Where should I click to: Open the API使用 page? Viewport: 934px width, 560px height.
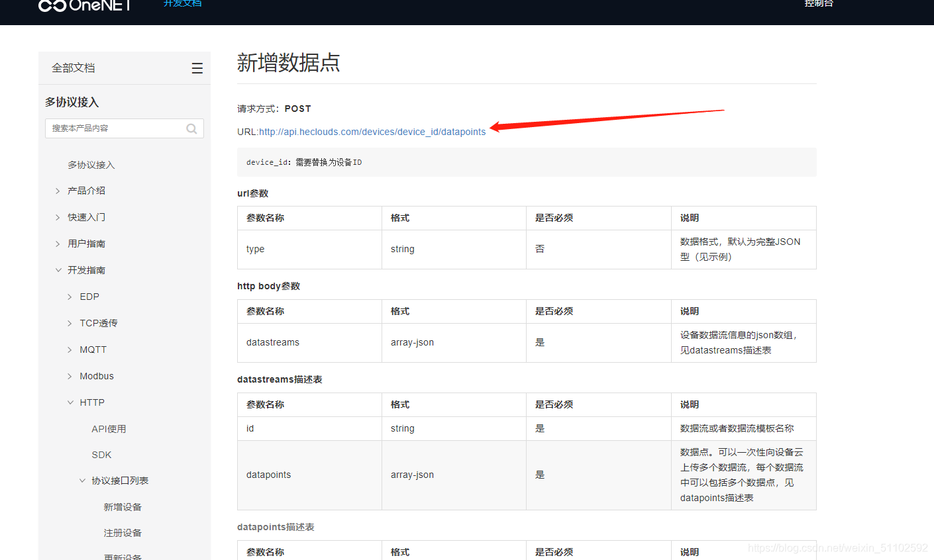click(x=109, y=429)
